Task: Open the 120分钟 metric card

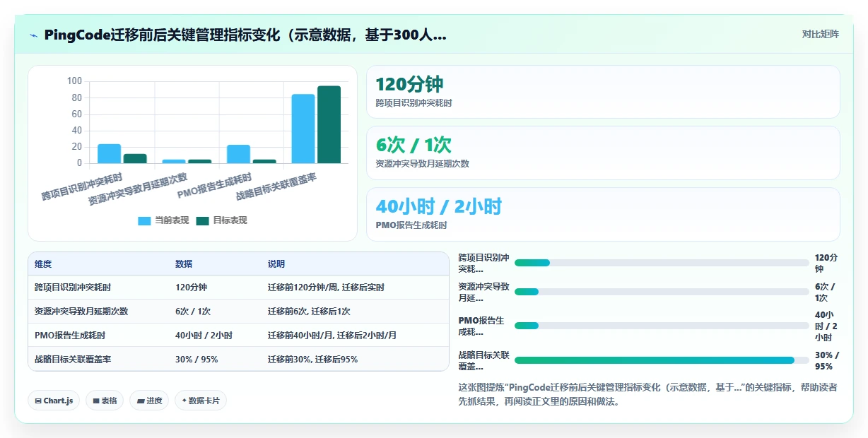Action: click(x=603, y=92)
